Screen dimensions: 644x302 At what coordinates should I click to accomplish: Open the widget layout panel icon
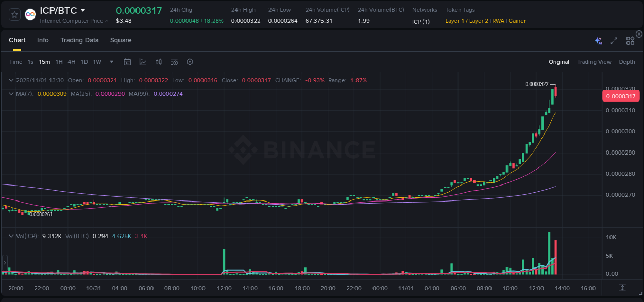[x=630, y=40]
